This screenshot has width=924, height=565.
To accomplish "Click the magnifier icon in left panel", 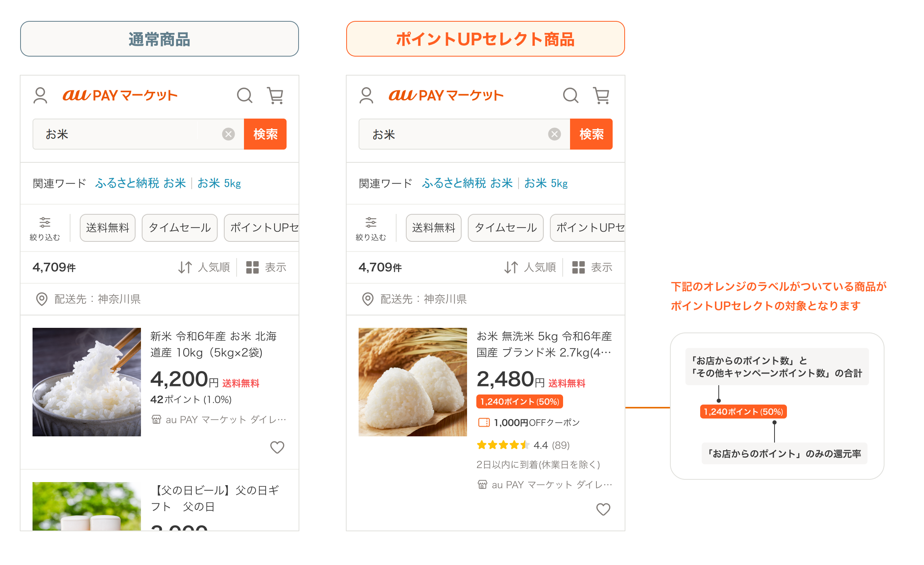I will point(244,95).
